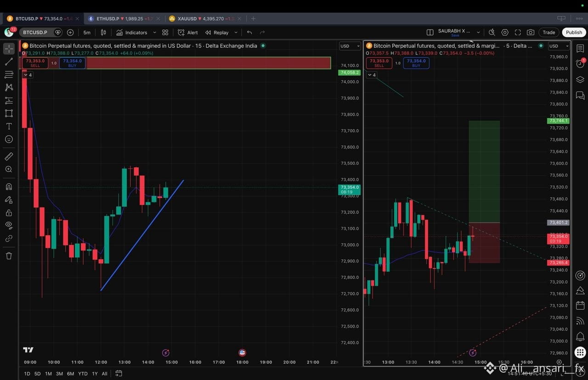
Task: Select the YTD date range
Action: click(x=83, y=374)
